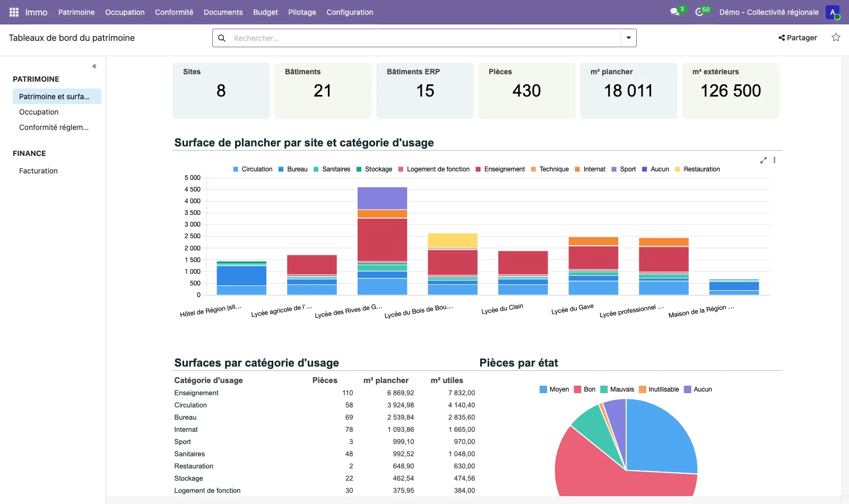Click the Internat row in surfaces table
Viewport: 849px width, 504px height.
[325, 430]
